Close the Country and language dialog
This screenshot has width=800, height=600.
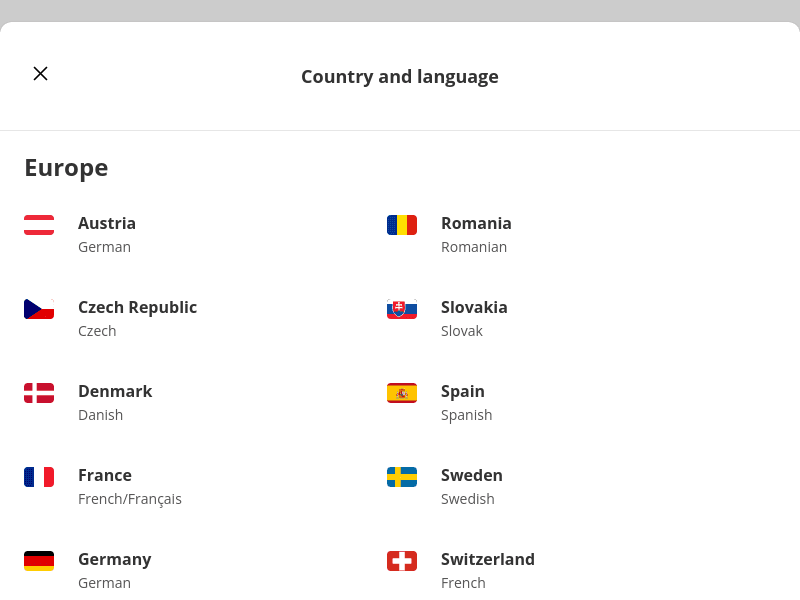coord(40,73)
